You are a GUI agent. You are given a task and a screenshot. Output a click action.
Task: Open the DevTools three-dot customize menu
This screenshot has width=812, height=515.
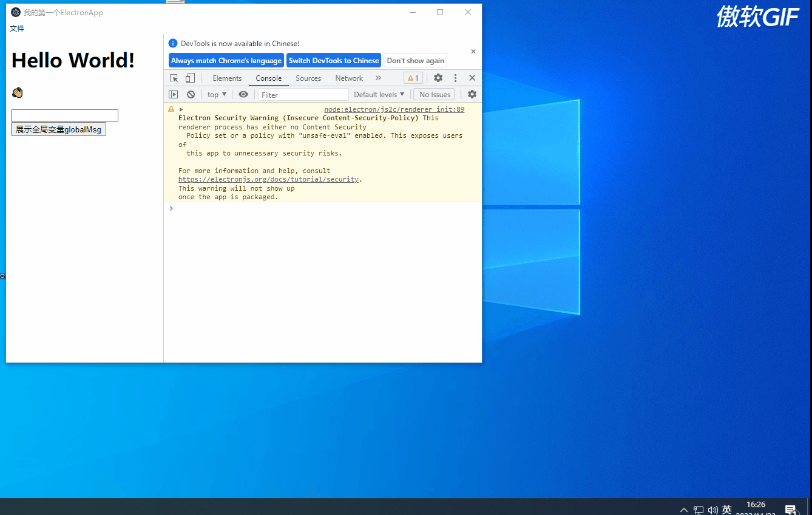pos(455,78)
